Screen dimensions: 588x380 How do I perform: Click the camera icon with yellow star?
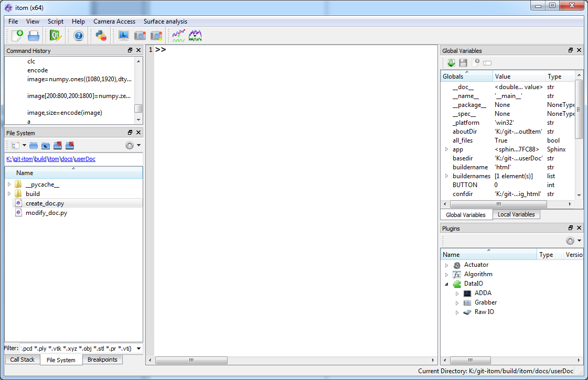156,36
